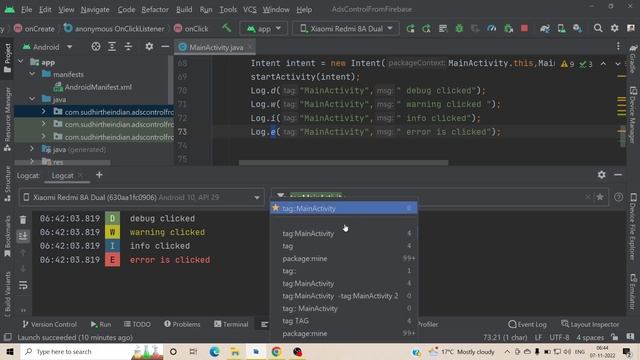Click Collapse All in Project panel
This screenshot has width=640, height=360.
(128, 47)
